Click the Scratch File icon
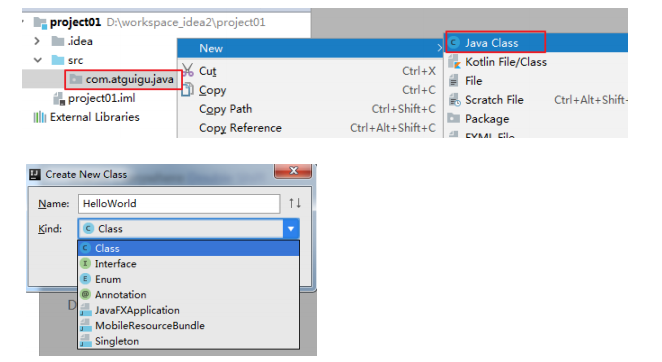 (x=454, y=100)
